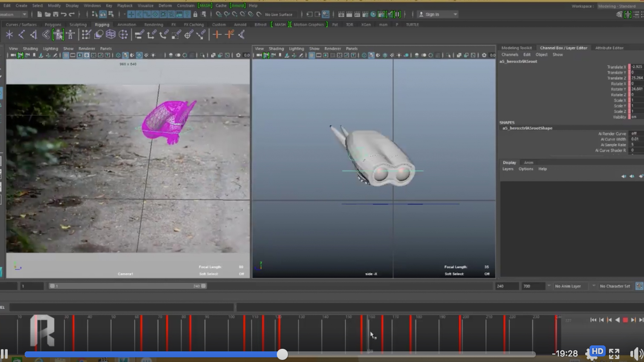The image size is (644, 362).
Task: Open the No Anim Layer dropdown
Action: click(x=570, y=286)
